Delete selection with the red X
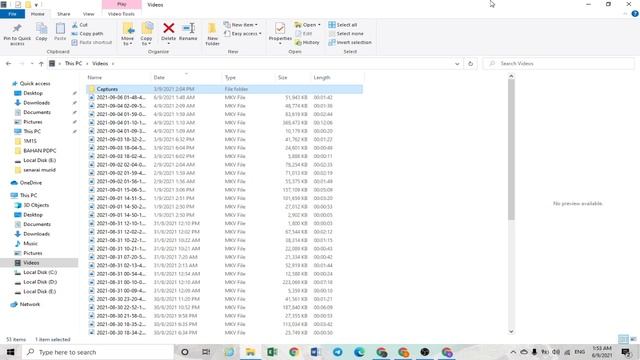 [x=169, y=28]
